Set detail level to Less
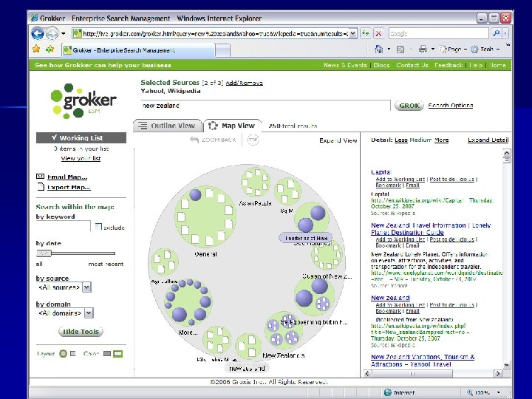 point(401,140)
